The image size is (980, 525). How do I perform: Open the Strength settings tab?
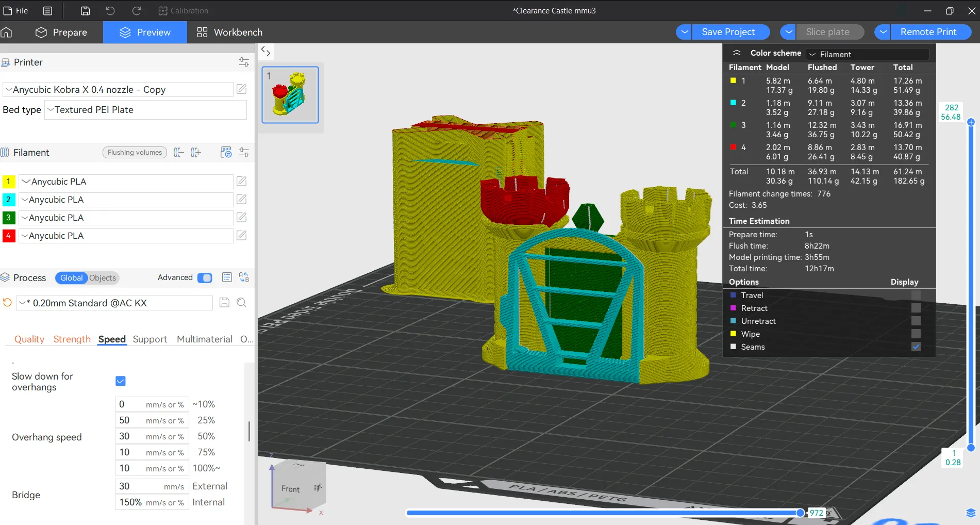pyautogui.click(x=72, y=339)
